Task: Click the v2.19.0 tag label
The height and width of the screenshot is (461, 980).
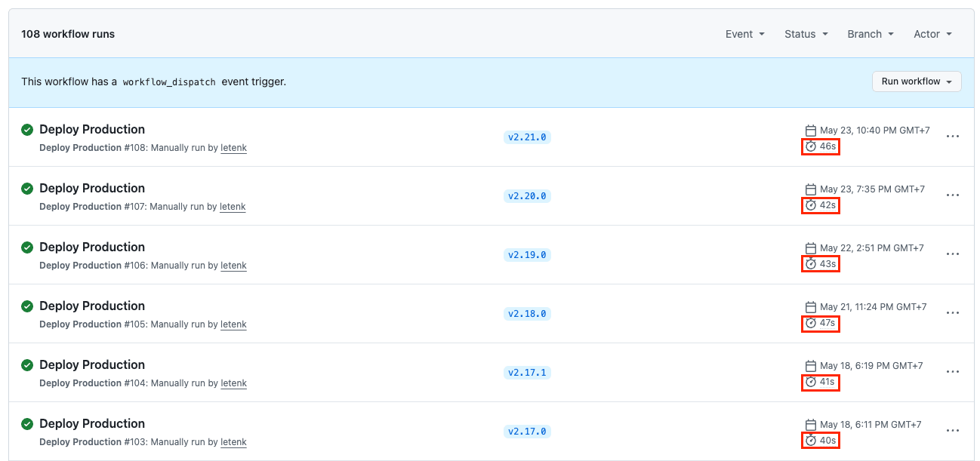Action: (527, 255)
